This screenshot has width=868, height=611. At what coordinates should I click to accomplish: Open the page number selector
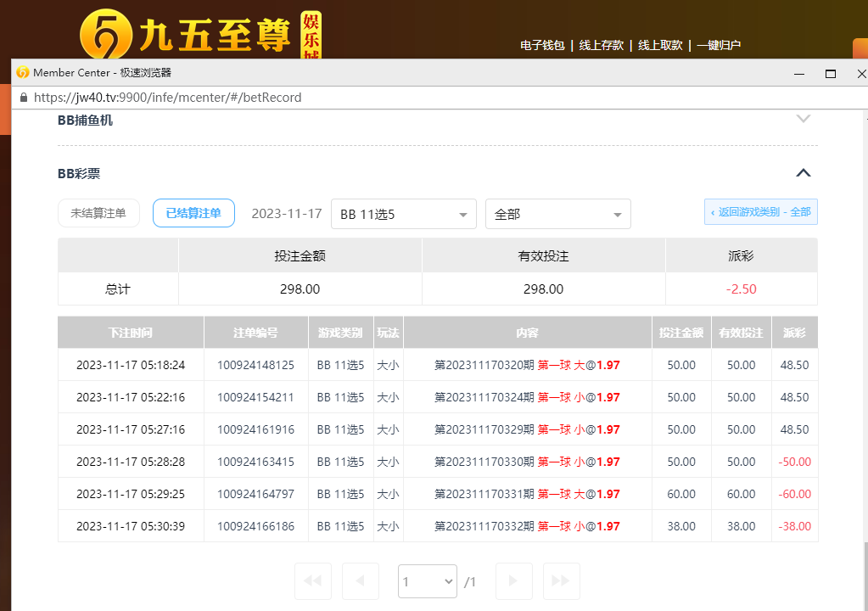point(427,581)
